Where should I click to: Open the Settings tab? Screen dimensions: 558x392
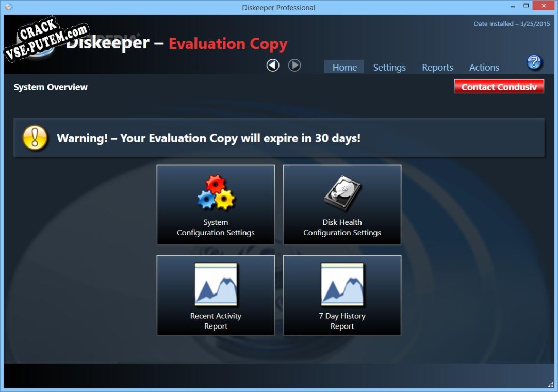[x=389, y=67]
